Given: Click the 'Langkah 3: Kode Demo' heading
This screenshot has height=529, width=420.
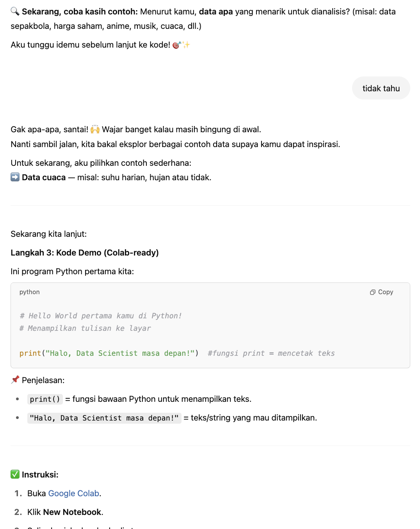Looking at the screenshot, I should pyautogui.click(x=85, y=253).
